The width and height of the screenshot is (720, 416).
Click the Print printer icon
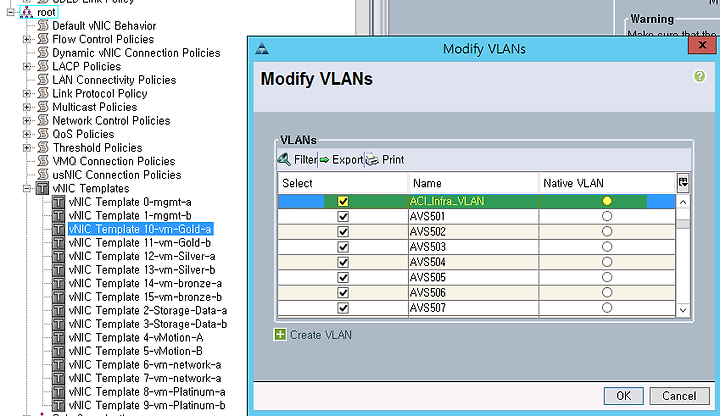[x=372, y=159]
